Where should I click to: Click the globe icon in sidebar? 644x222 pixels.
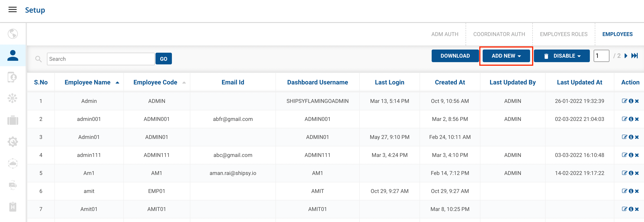click(13, 34)
